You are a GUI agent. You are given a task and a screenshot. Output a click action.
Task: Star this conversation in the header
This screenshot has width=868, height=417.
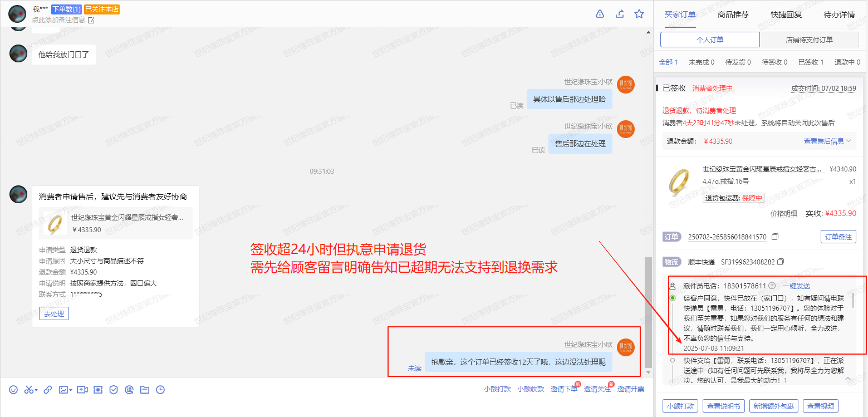(639, 14)
